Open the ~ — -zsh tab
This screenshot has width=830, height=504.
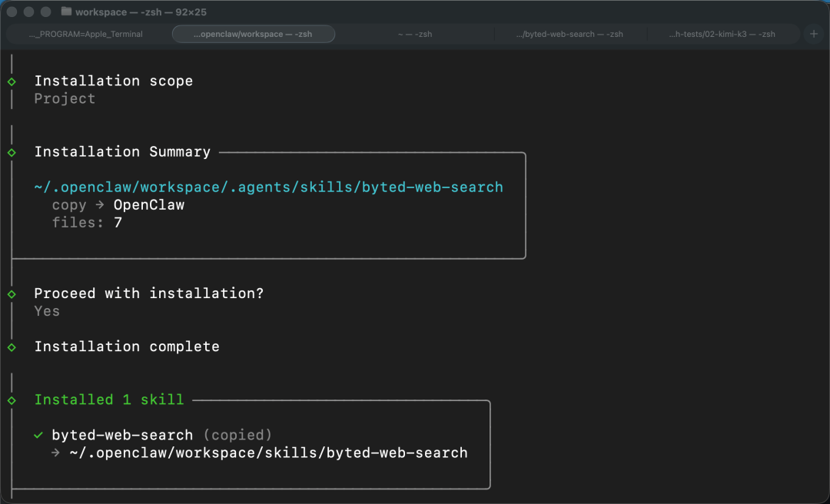(x=415, y=34)
